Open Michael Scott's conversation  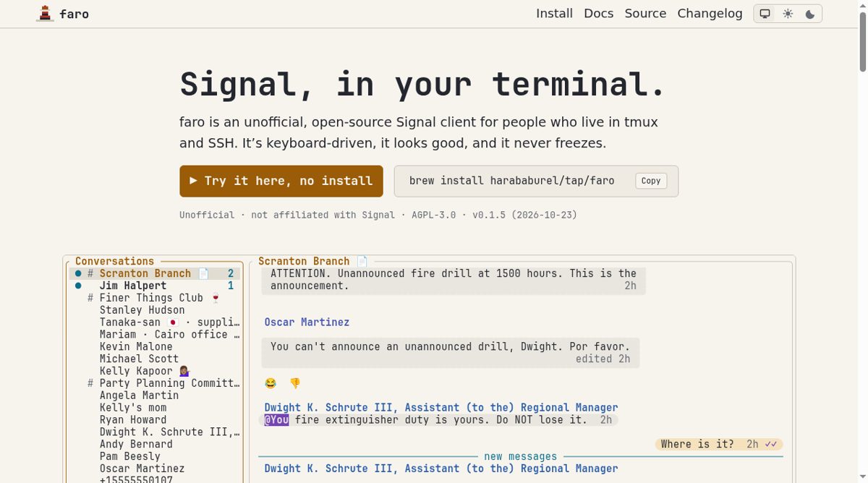156,359
